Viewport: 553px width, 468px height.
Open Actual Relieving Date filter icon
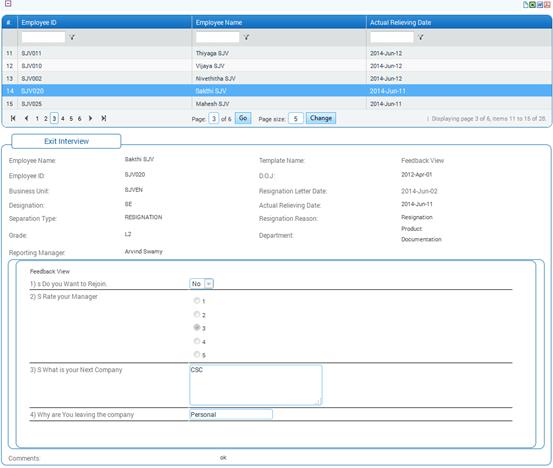(420, 37)
